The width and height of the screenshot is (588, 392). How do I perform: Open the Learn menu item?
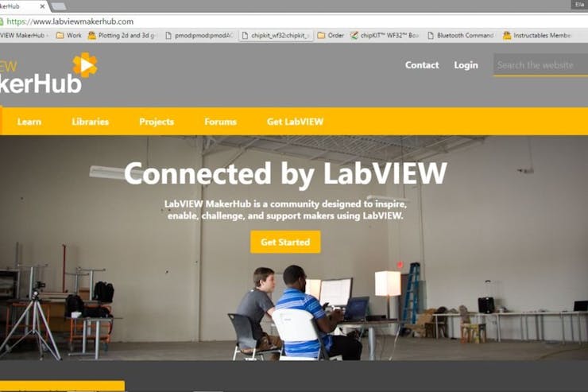click(29, 122)
